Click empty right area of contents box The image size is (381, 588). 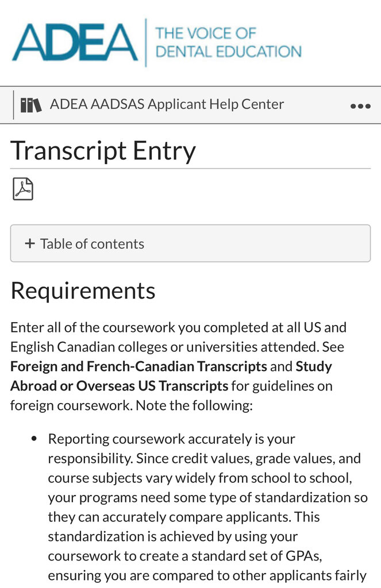(287, 243)
